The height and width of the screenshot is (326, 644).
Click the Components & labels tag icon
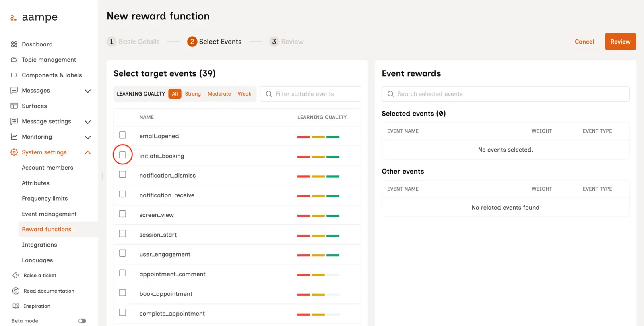[x=14, y=75]
